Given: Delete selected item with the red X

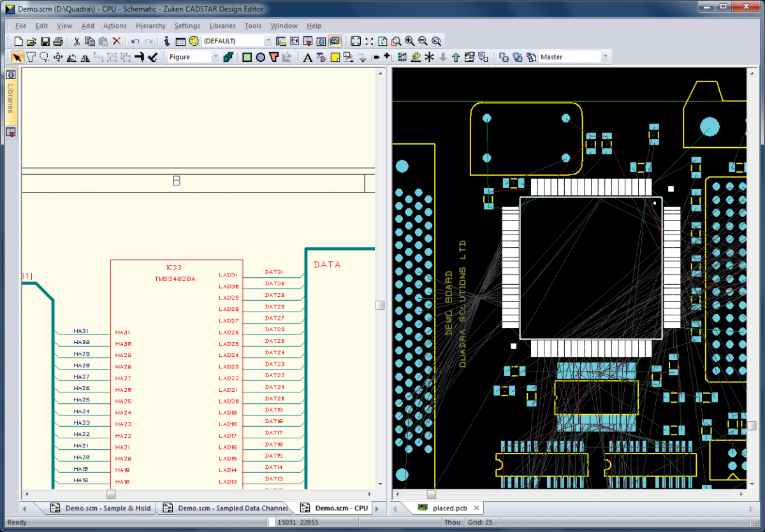Looking at the screenshot, I should [x=115, y=41].
